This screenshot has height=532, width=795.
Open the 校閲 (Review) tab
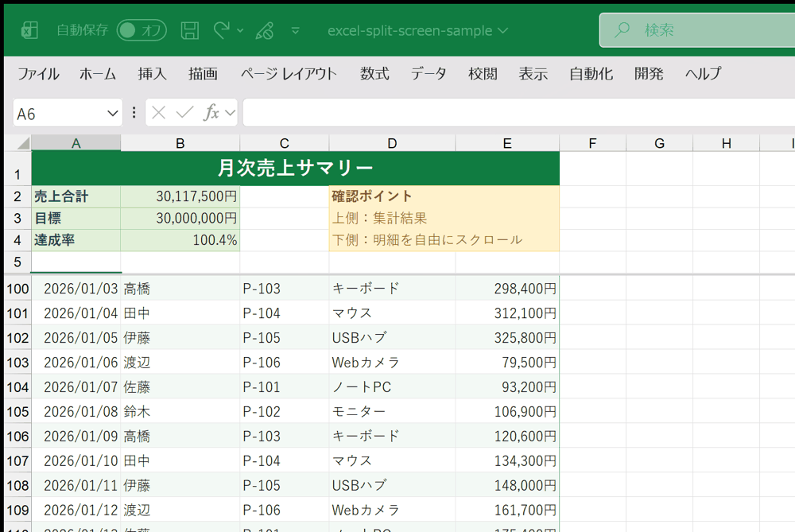pyautogui.click(x=483, y=74)
